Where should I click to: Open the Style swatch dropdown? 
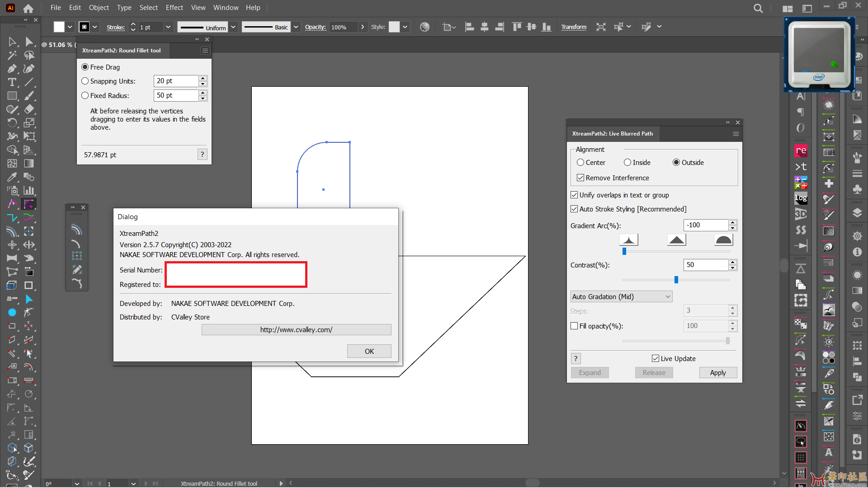[405, 27]
